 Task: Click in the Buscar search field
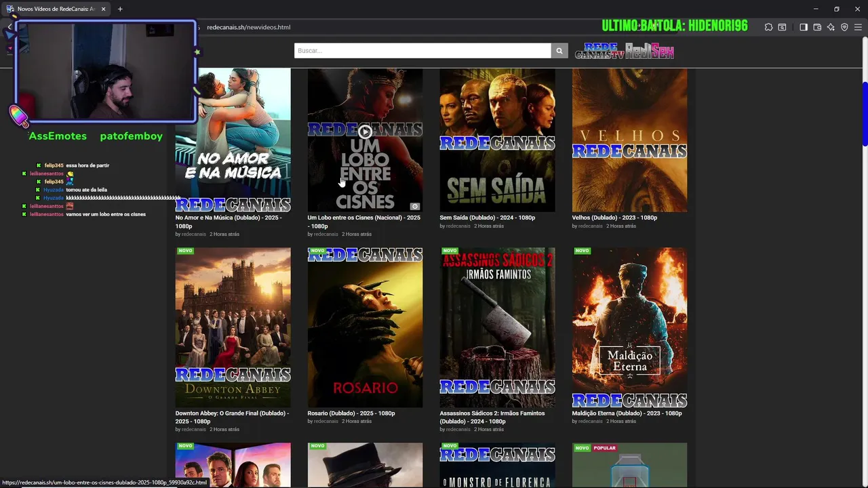(422, 51)
